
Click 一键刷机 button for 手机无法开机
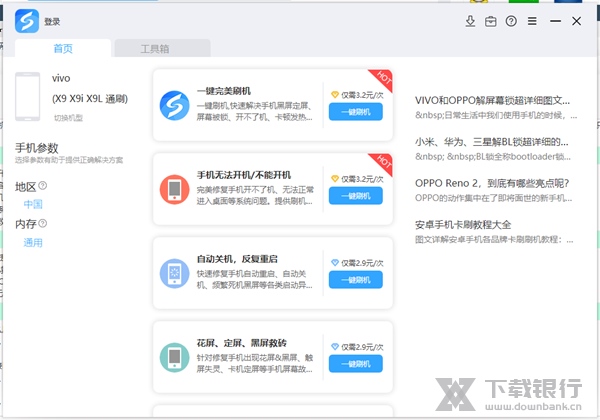pos(355,196)
